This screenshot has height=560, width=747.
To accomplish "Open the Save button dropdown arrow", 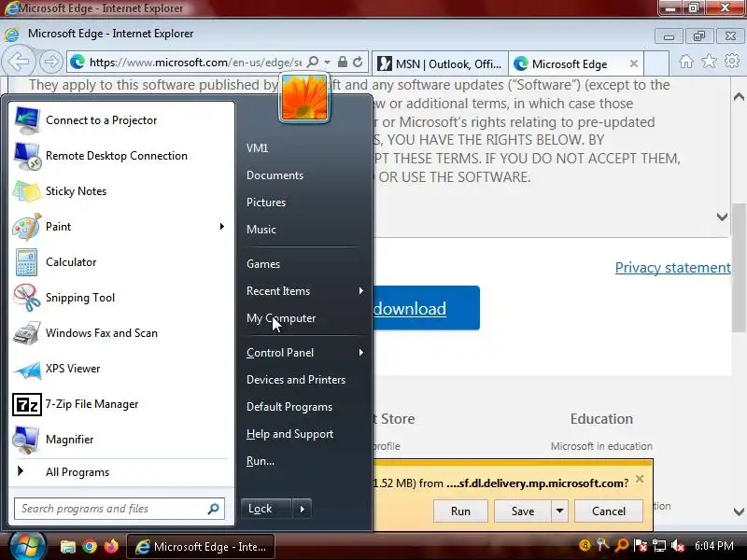I will tap(559, 511).
